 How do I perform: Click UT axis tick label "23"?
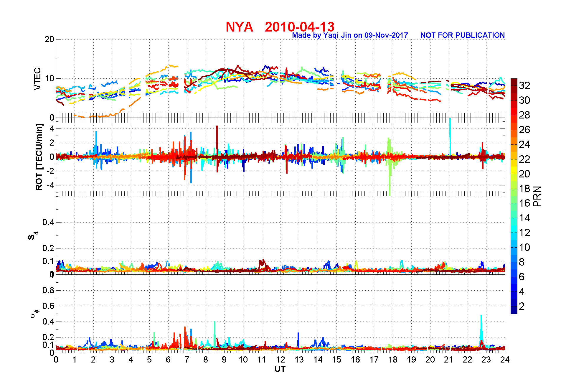(486, 360)
